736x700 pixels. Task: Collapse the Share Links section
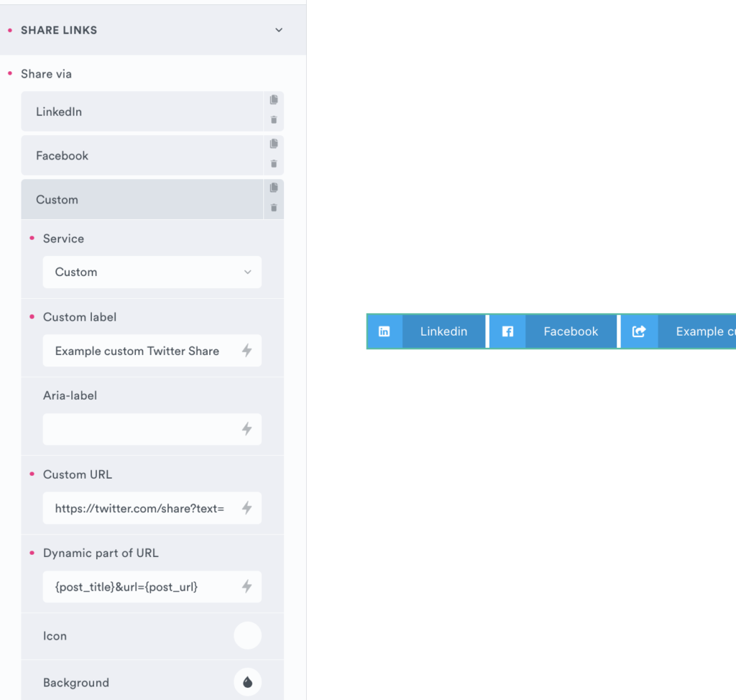coord(279,30)
